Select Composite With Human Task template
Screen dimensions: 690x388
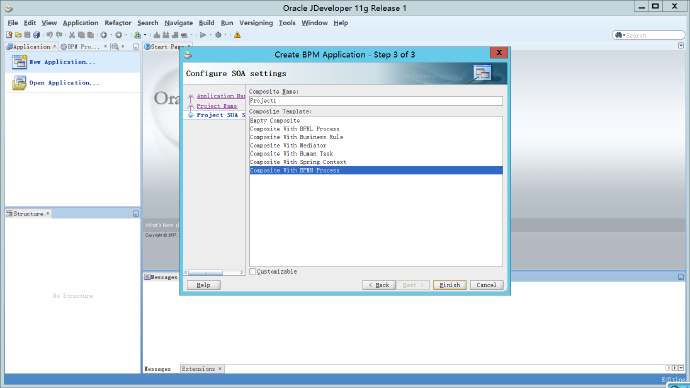tap(376, 154)
